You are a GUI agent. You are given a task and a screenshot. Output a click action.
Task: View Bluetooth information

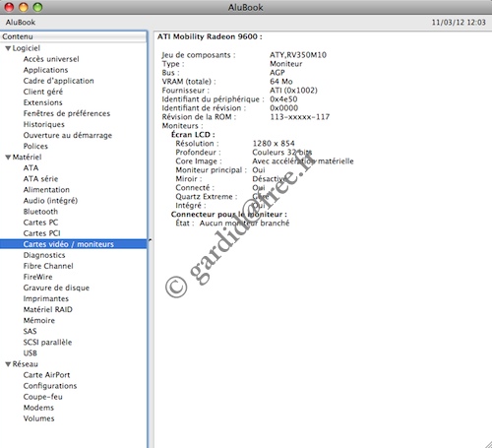click(x=40, y=212)
